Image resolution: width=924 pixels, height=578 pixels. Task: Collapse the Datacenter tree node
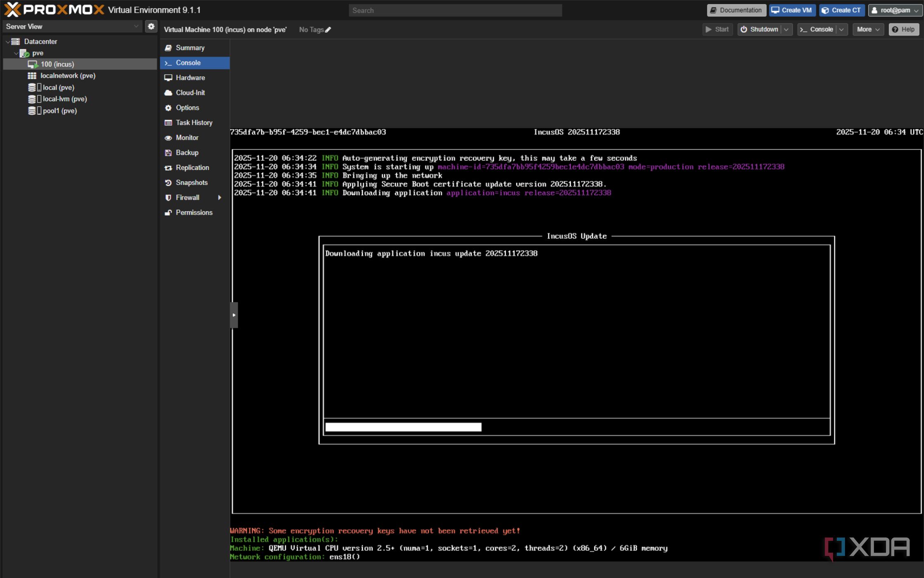[7, 42]
